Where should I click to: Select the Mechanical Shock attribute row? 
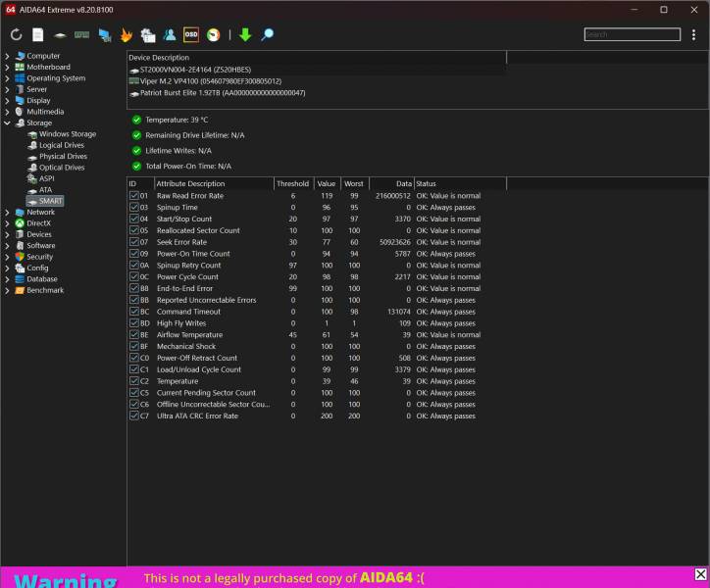[316, 346]
